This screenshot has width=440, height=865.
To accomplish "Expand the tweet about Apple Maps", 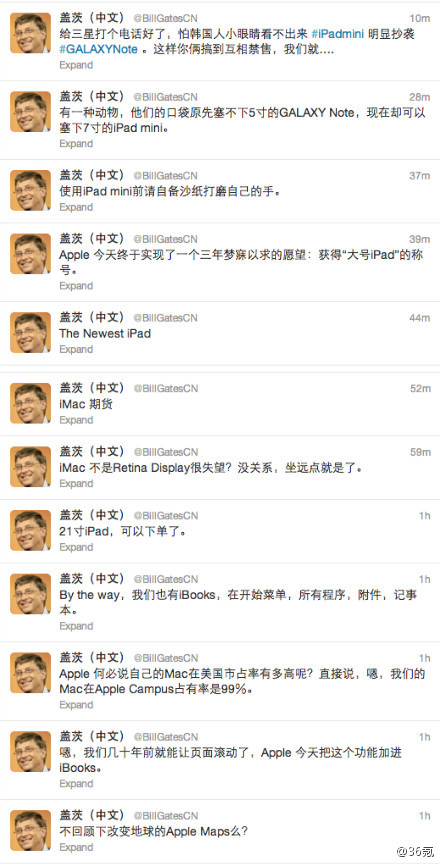I will pyautogui.click(x=76, y=847).
